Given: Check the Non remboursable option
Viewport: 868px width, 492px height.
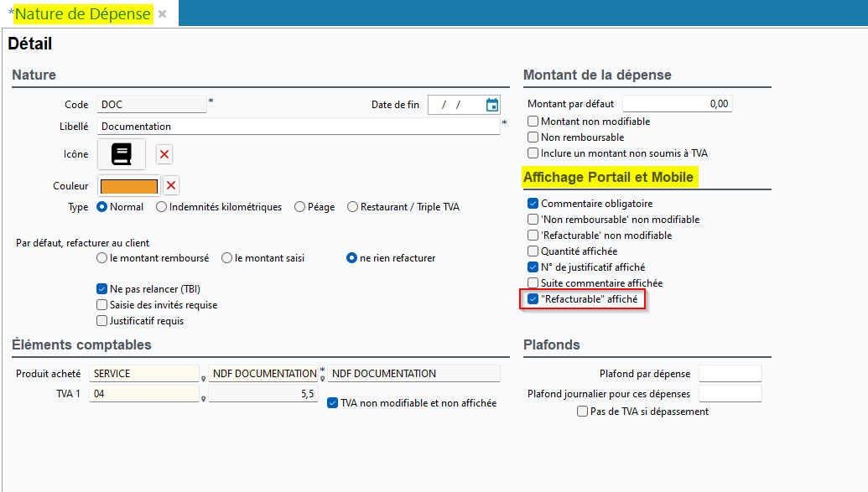Looking at the screenshot, I should pos(533,137).
